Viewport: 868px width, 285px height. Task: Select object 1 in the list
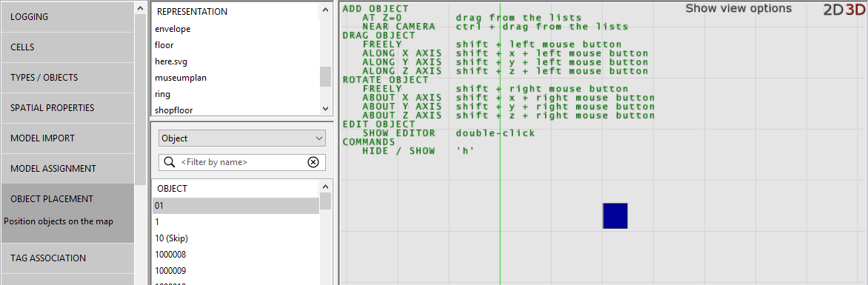236,221
